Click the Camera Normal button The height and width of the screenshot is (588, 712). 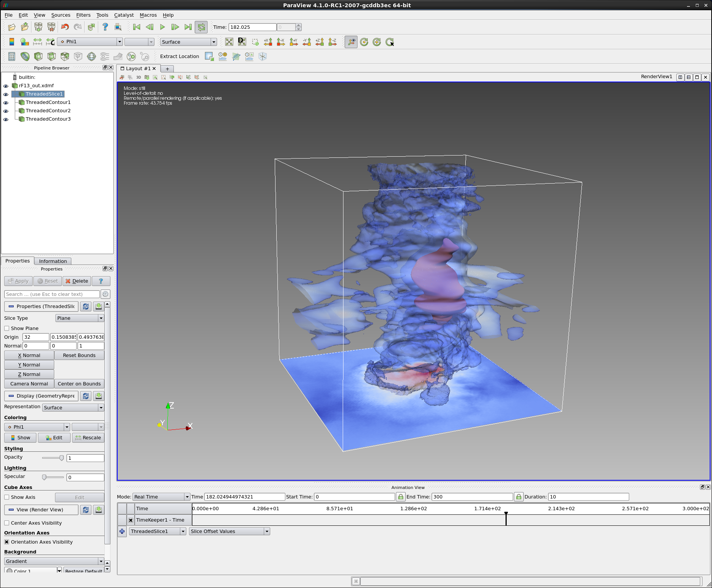(x=29, y=384)
